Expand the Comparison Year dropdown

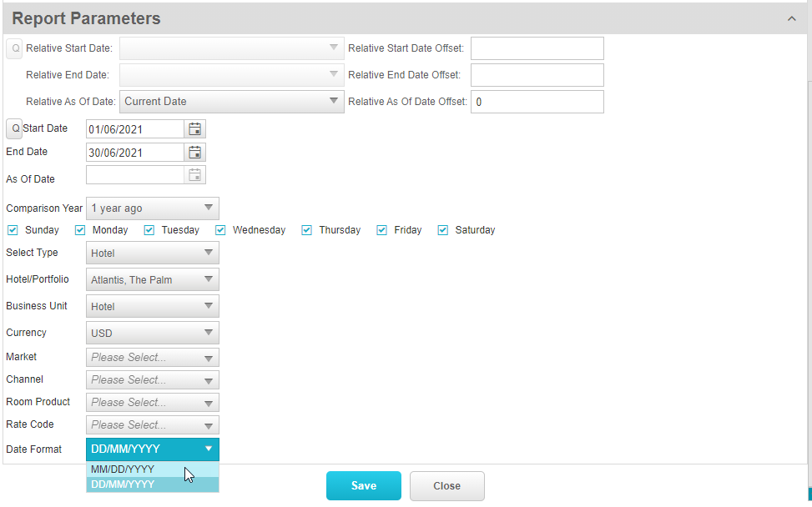click(x=152, y=208)
